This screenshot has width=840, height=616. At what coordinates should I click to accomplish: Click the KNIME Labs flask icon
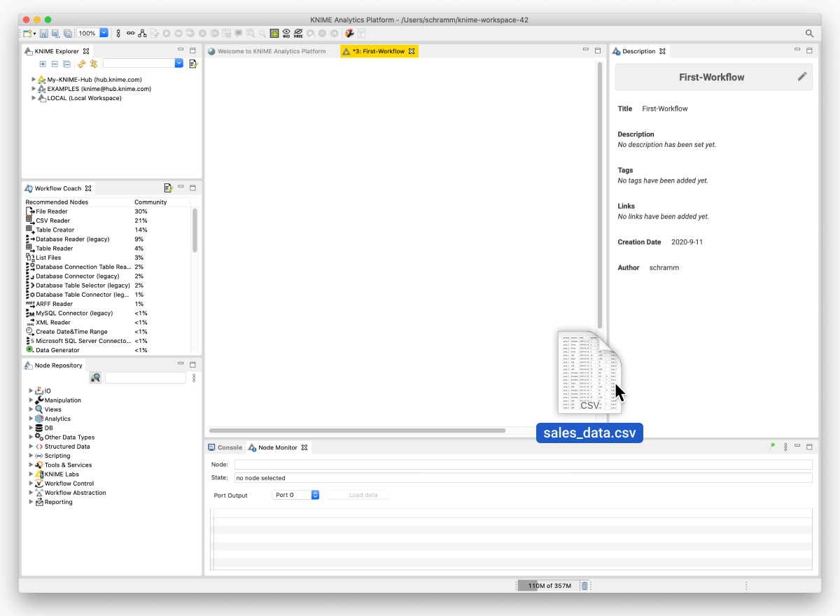pos(39,474)
